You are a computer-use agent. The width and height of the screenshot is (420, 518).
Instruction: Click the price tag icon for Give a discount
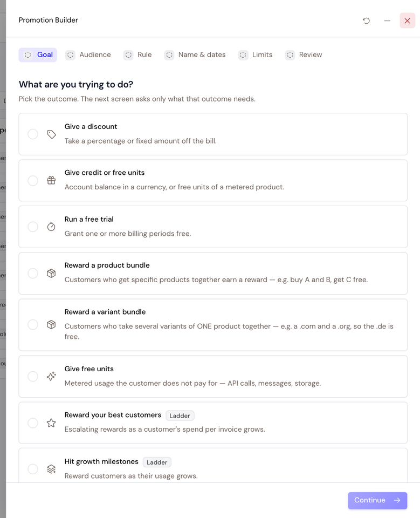click(51, 134)
